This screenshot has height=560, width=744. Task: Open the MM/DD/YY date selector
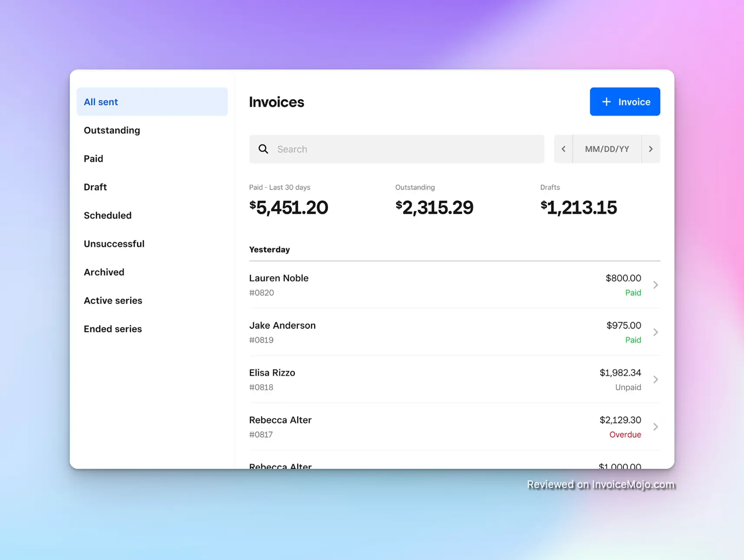pyautogui.click(x=607, y=149)
